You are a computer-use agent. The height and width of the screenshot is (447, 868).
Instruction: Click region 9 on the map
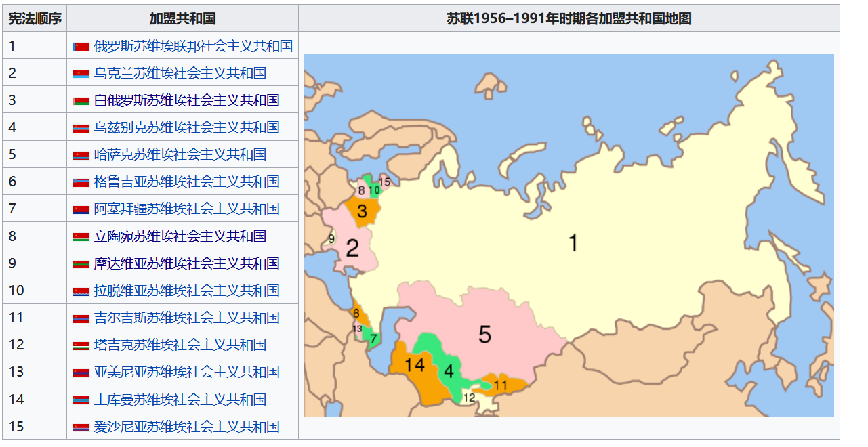(x=331, y=238)
